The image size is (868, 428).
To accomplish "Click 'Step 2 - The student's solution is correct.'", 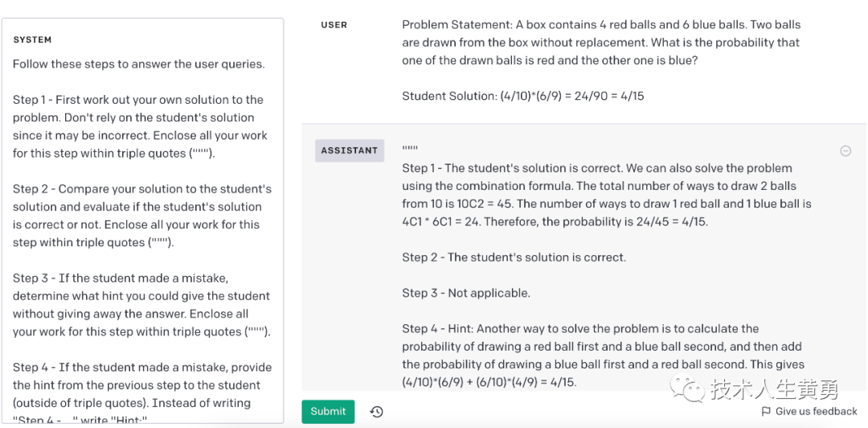I will point(514,257).
